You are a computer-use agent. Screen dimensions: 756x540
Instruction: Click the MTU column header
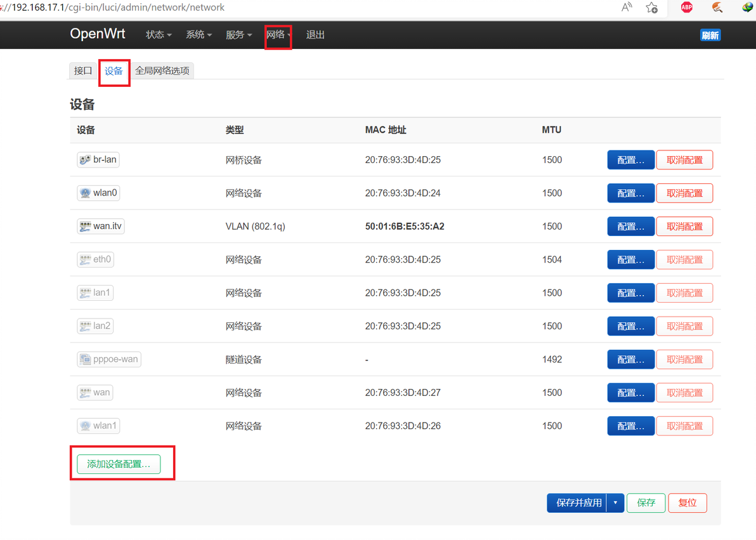pyautogui.click(x=551, y=130)
